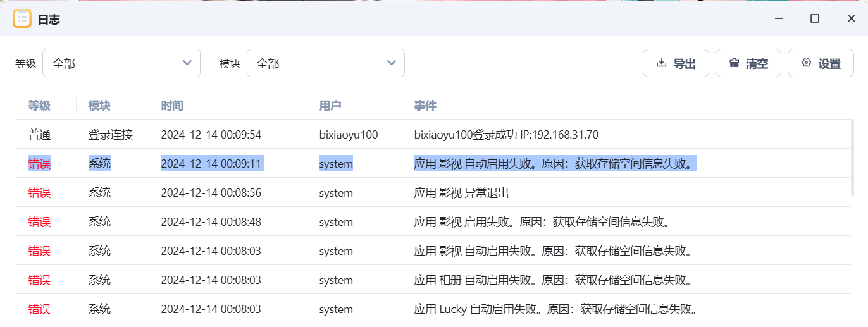Sort by the 事件 column header
This screenshot has height=327, width=868.
[x=425, y=106]
